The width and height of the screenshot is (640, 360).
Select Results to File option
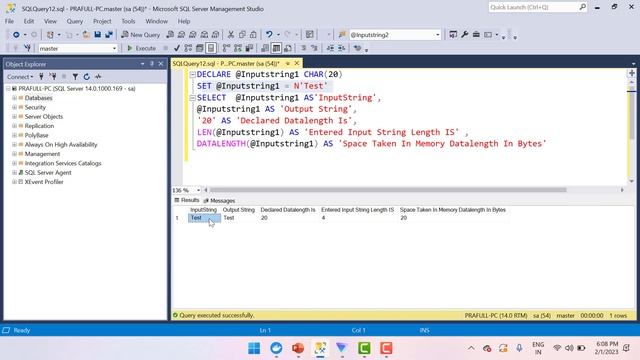point(288,48)
